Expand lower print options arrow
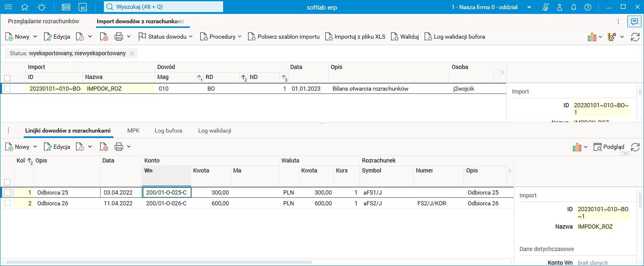The height and width of the screenshot is (266, 644). 129,147
